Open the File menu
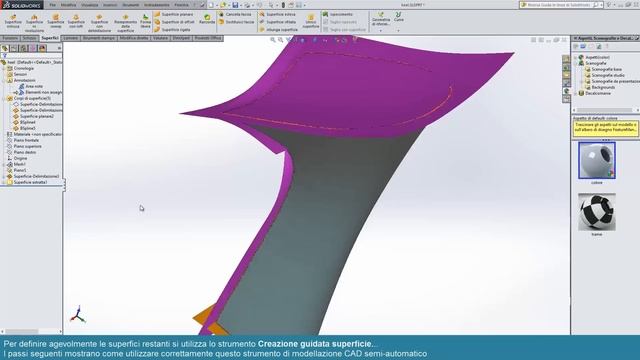Viewport: 640px width, 360px height. point(53,5)
